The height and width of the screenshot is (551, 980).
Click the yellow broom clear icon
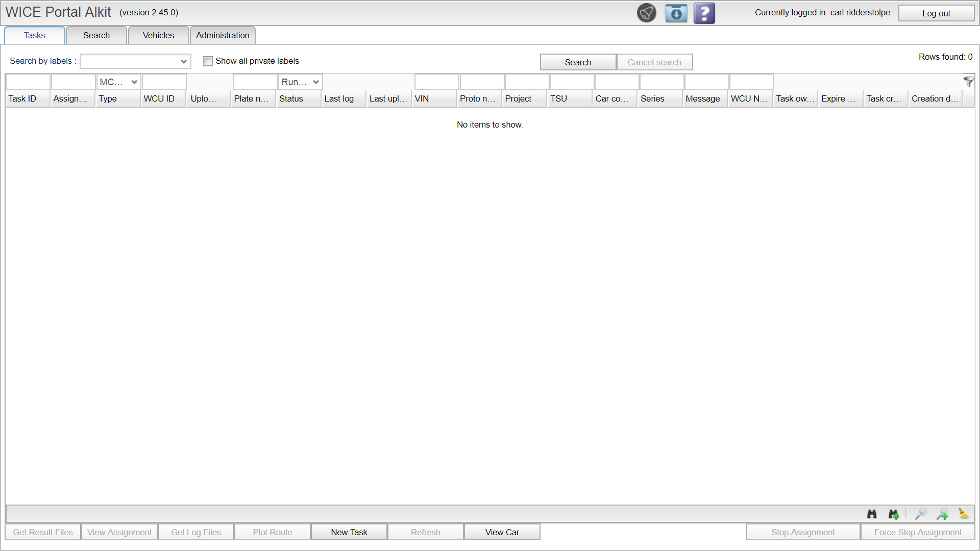pos(963,514)
